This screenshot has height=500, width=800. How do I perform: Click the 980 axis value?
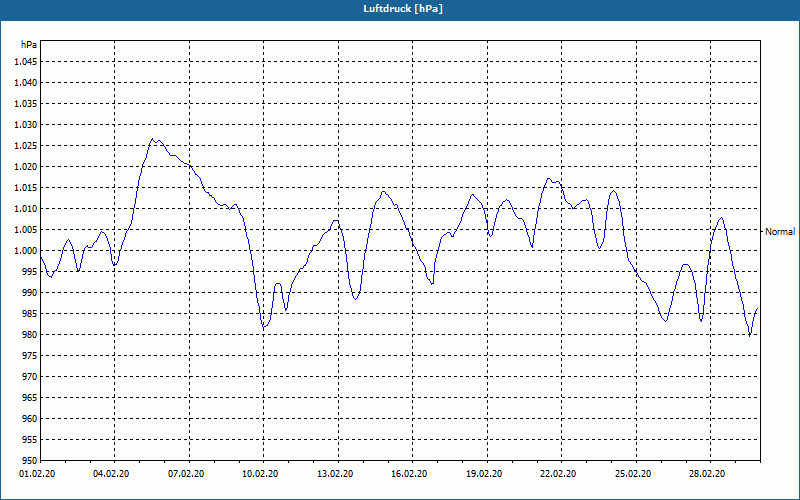point(30,335)
